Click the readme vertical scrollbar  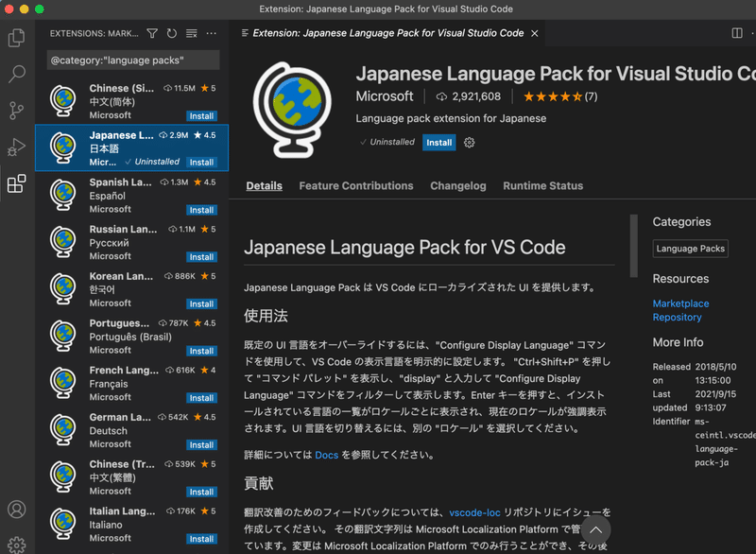click(633, 246)
